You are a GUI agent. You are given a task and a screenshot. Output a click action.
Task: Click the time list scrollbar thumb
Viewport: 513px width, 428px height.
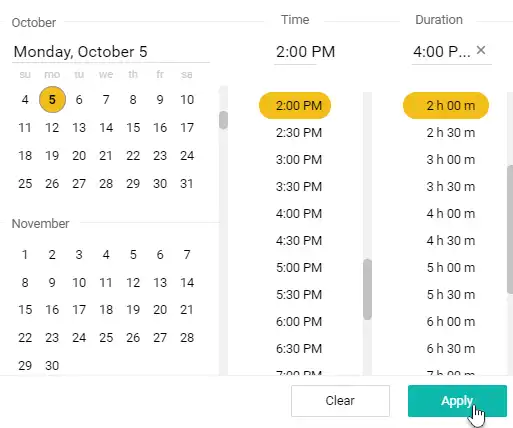tap(367, 289)
